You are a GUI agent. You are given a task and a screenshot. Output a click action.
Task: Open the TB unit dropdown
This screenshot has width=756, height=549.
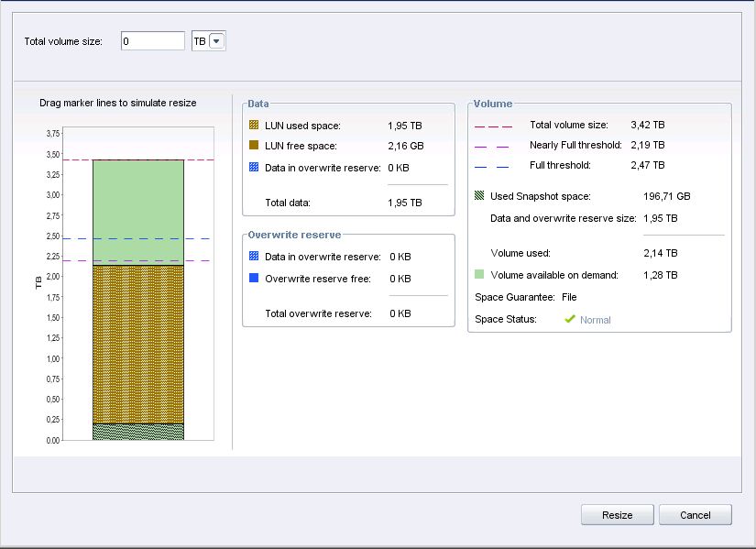point(217,41)
